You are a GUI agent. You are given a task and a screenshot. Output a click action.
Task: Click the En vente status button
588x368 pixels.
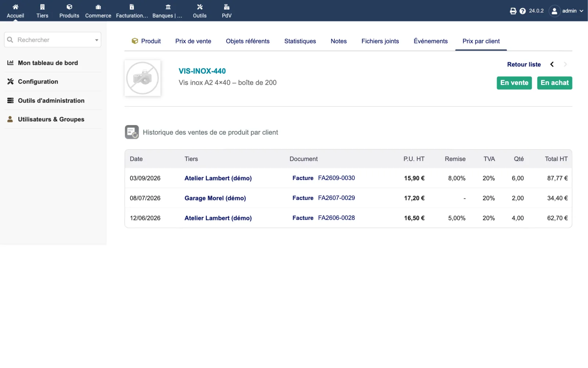click(514, 83)
